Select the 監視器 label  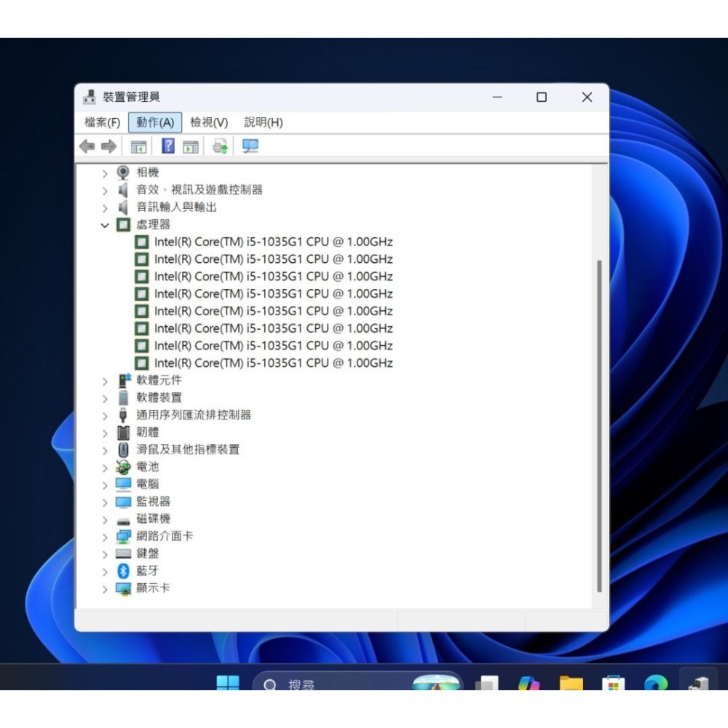pos(153,502)
